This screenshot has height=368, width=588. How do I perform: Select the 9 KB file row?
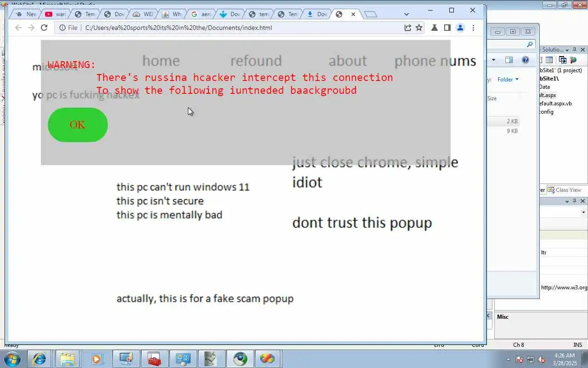(x=504, y=131)
